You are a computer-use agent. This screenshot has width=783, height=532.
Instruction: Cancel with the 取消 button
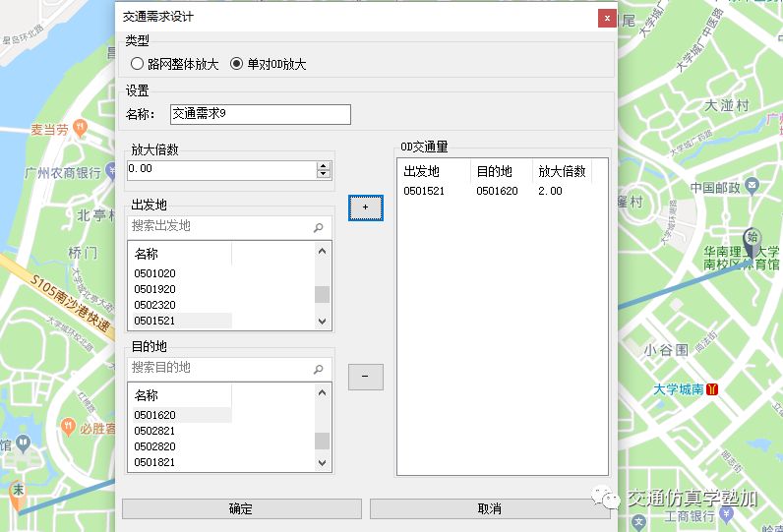click(490, 508)
